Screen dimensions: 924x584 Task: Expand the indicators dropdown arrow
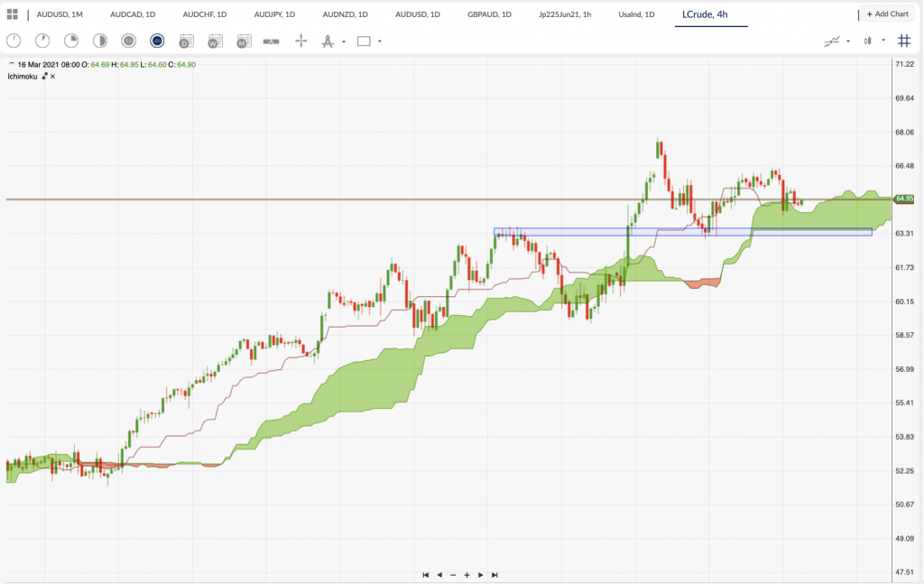[848, 42]
